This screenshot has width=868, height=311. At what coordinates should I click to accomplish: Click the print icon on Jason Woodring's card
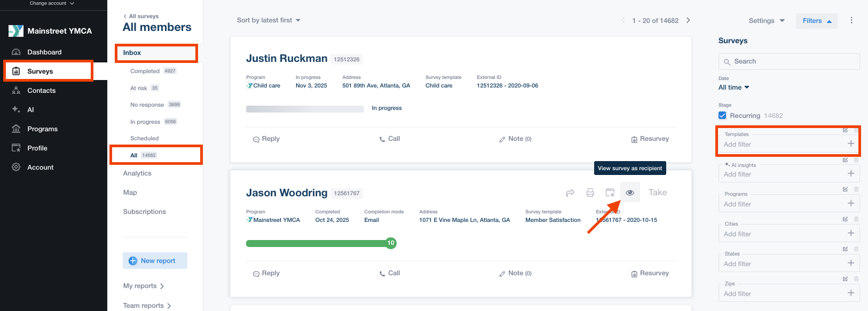tap(590, 193)
